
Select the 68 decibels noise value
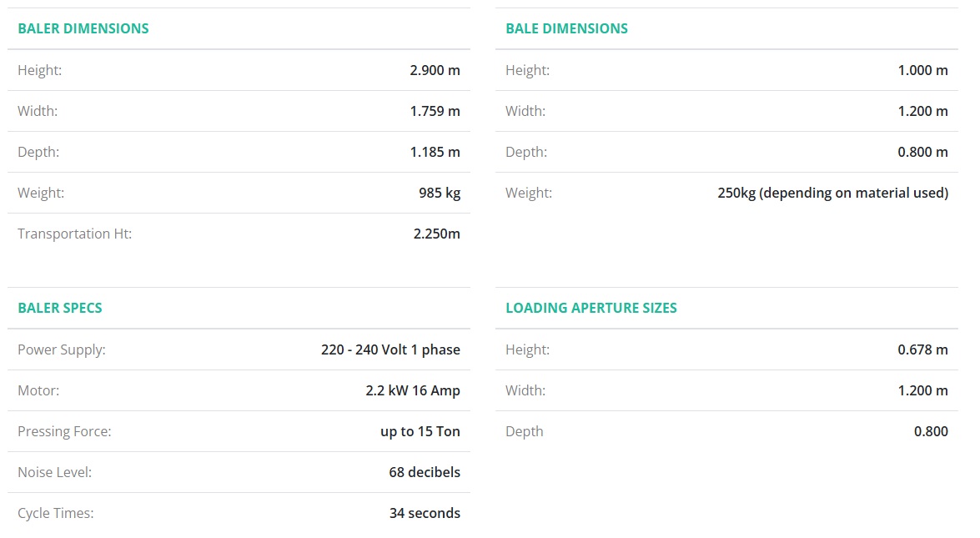click(425, 472)
